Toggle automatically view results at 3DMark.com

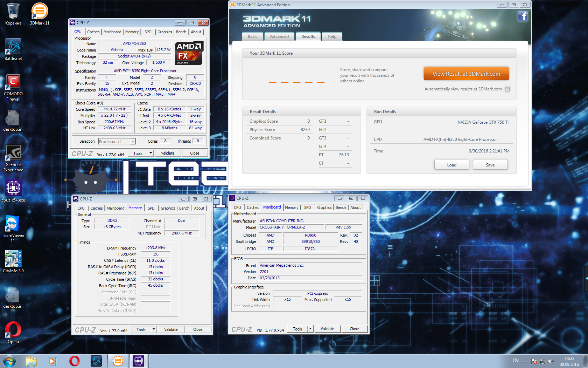pos(507,89)
